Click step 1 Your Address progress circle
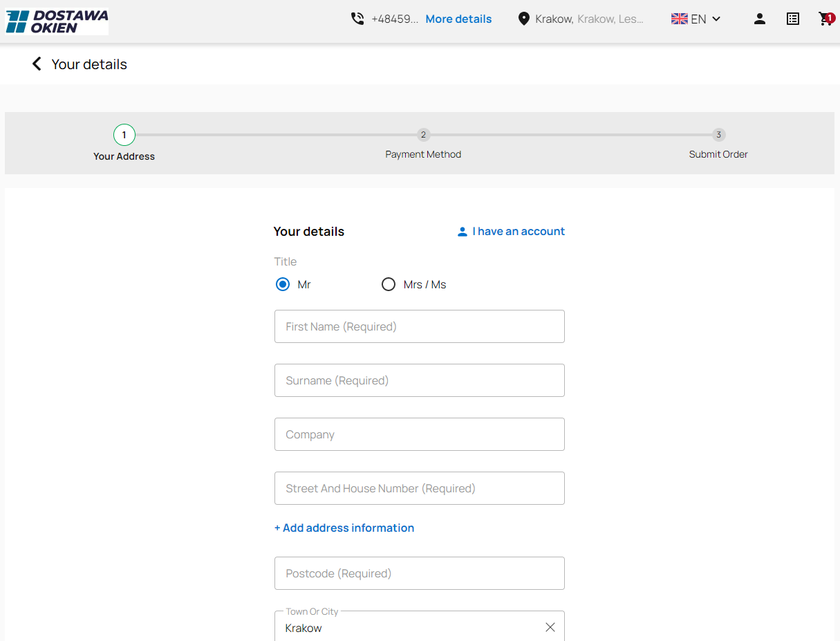Screen dimensions: 840x641 tap(124, 135)
